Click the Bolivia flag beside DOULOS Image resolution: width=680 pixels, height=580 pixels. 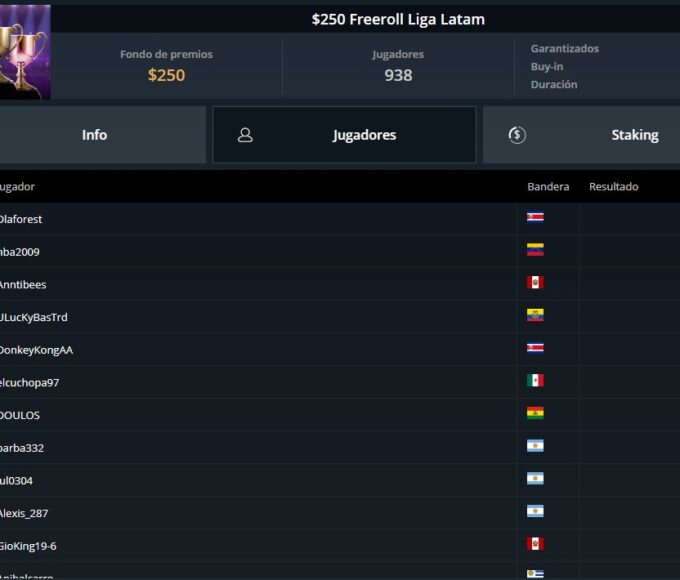pos(535,414)
